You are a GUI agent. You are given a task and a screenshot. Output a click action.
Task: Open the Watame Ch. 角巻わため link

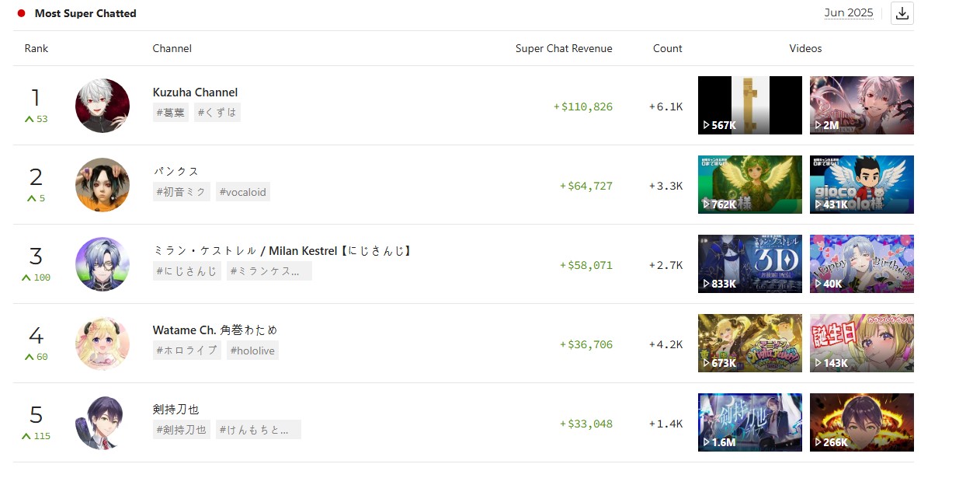pos(215,330)
